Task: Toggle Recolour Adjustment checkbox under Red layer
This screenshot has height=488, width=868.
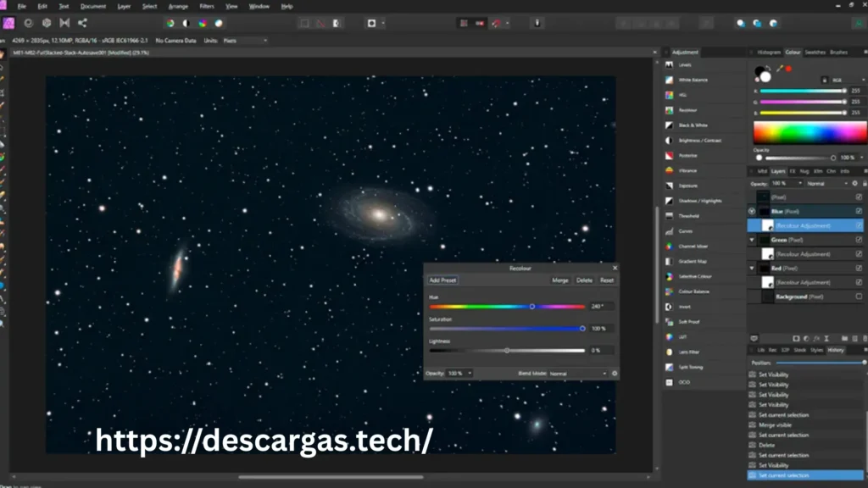Action: tap(859, 282)
